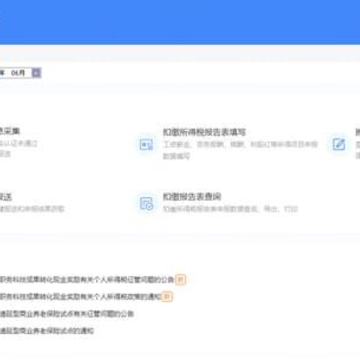Click description text 导出、打印 under 报告表查询
Image resolution: width=360 pixels, height=360 pixels.
click(280, 209)
